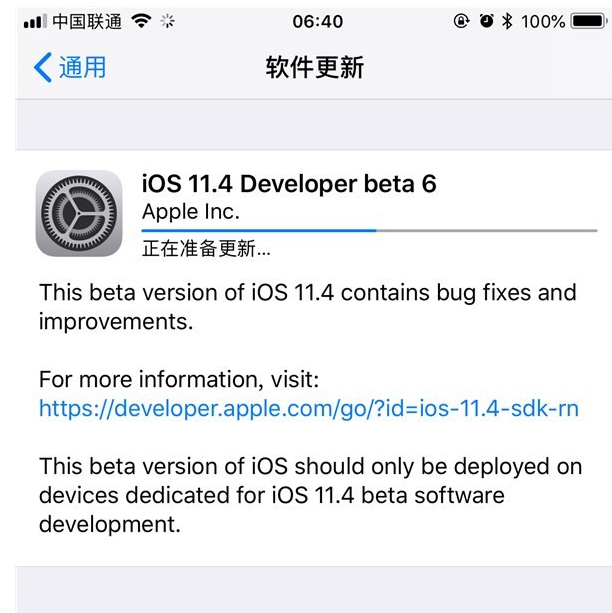Tap the Wi-Fi status icon
This screenshot has height=613, width=612.
140,21
